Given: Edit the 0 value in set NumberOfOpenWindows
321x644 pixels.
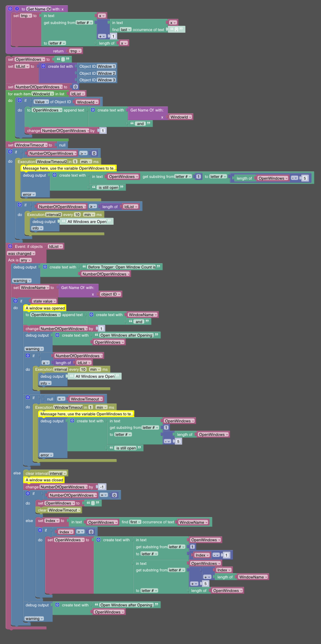Looking at the screenshot, I should tap(75, 87).
